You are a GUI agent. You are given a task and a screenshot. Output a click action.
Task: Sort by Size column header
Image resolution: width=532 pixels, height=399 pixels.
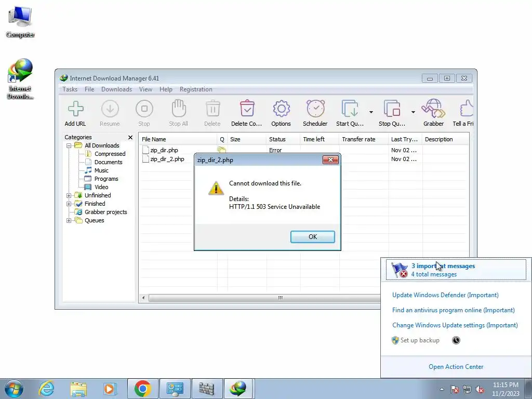(247, 139)
